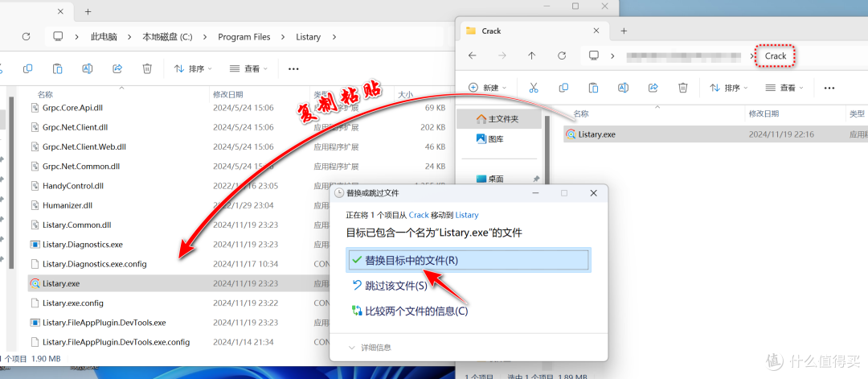868x379 pixels.
Task: Click 此电脑 in Listary address bar
Action: [x=104, y=37]
